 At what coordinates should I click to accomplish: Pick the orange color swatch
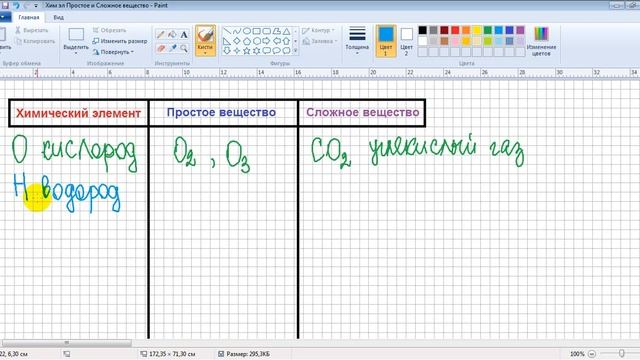click(466, 30)
